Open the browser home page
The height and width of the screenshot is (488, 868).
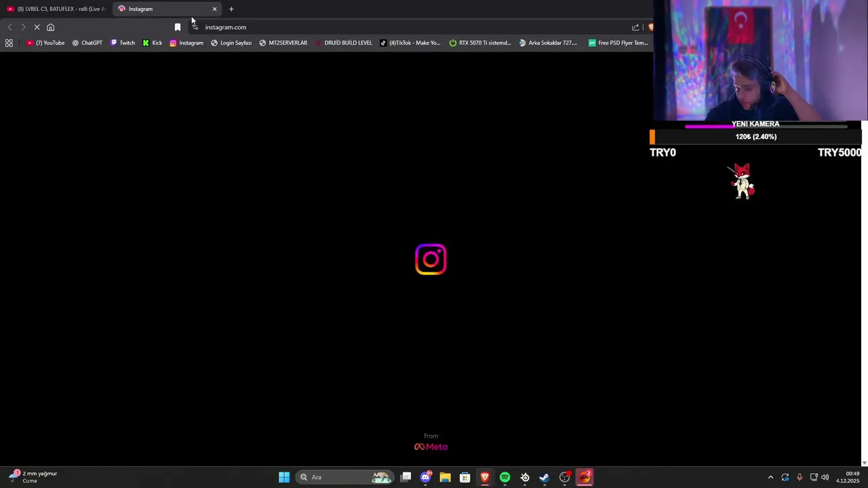pos(50,27)
